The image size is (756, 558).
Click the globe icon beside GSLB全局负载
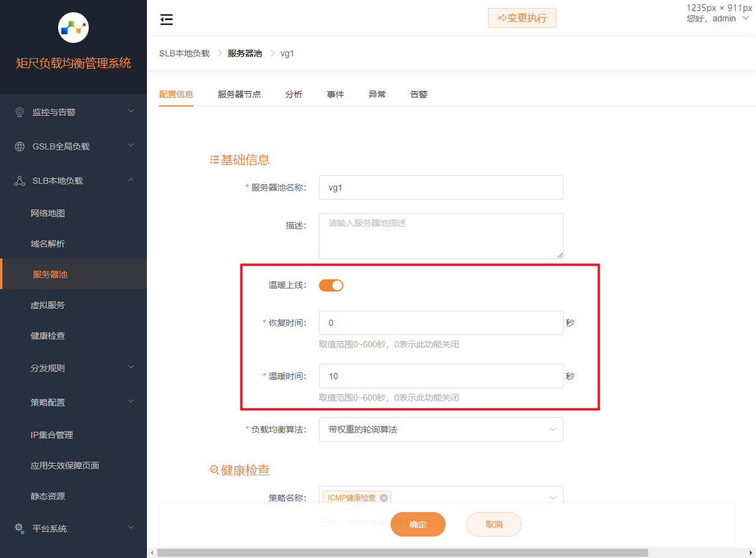(x=18, y=146)
